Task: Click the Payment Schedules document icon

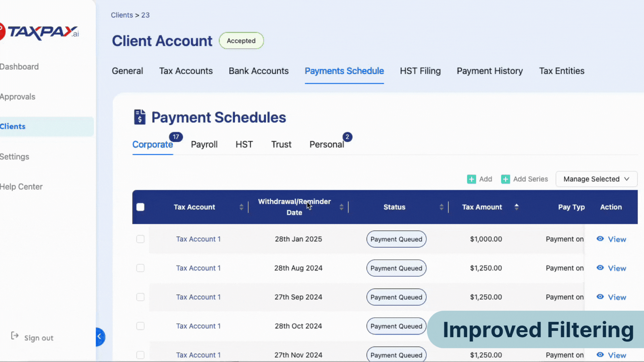Action: (140, 117)
